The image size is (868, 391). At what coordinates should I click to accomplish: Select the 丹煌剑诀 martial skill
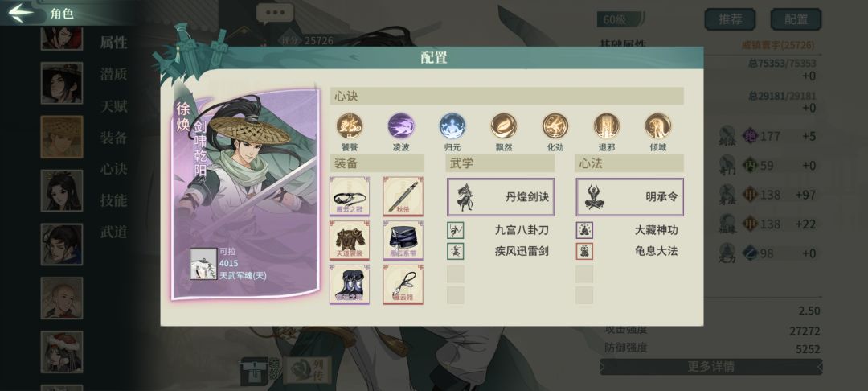pyautogui.click(x=501, y=196)
